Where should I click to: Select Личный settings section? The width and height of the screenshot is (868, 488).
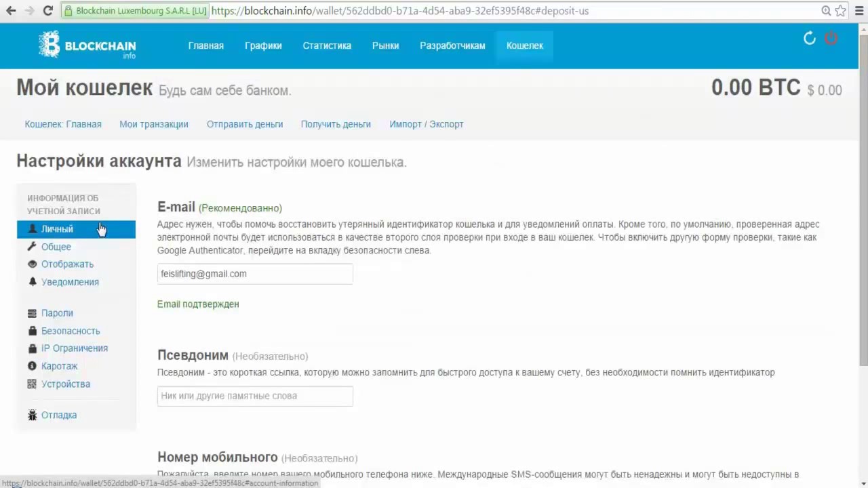coord(76,229)
